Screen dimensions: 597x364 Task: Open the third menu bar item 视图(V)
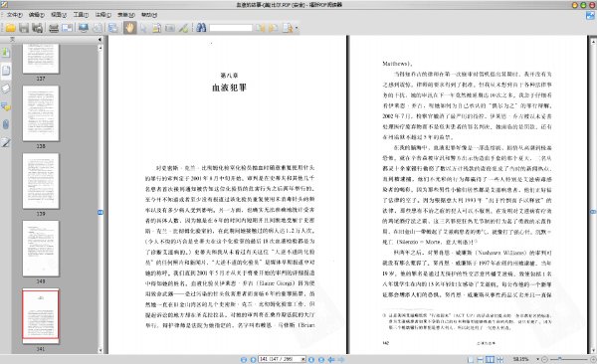59,15
